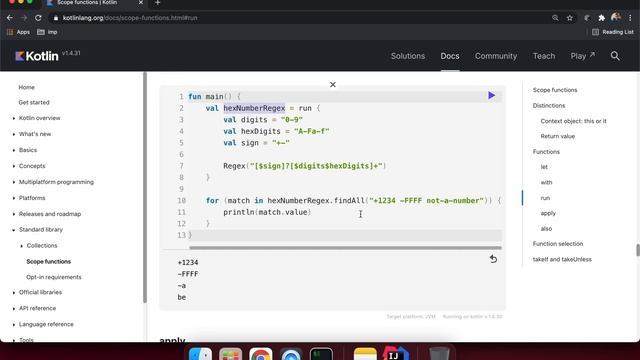Go back with browser back arrow
The height and width of the screenshot is (360, 640).
coord(10,18)
